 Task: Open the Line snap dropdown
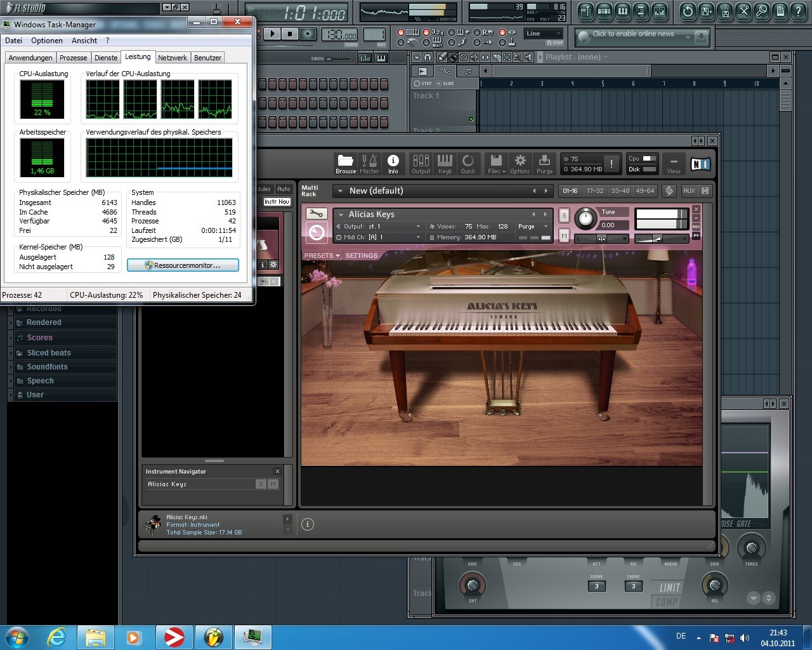coord(544,34)
